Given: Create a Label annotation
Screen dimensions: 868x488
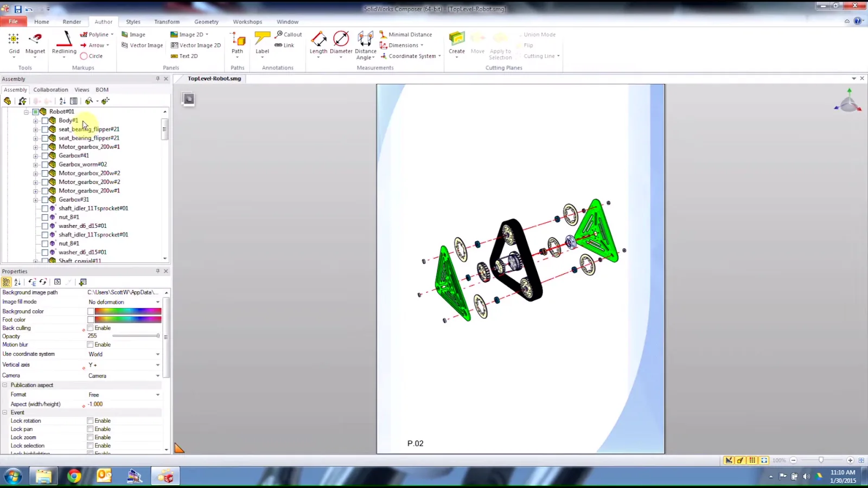Looking at the screenshot, I should tap(263, 44).
